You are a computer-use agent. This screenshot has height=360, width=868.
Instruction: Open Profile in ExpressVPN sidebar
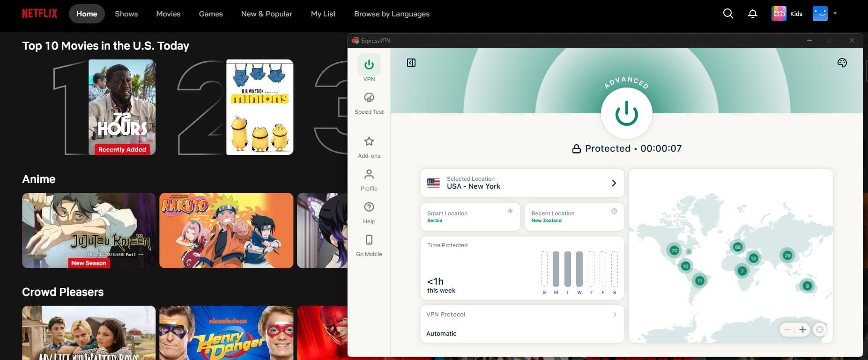[x=369, y=180]
